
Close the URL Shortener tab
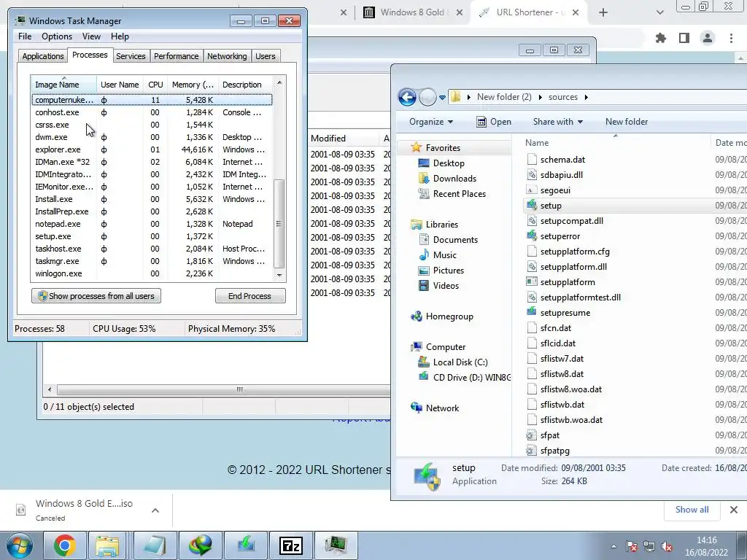click(x=576, y=12)
